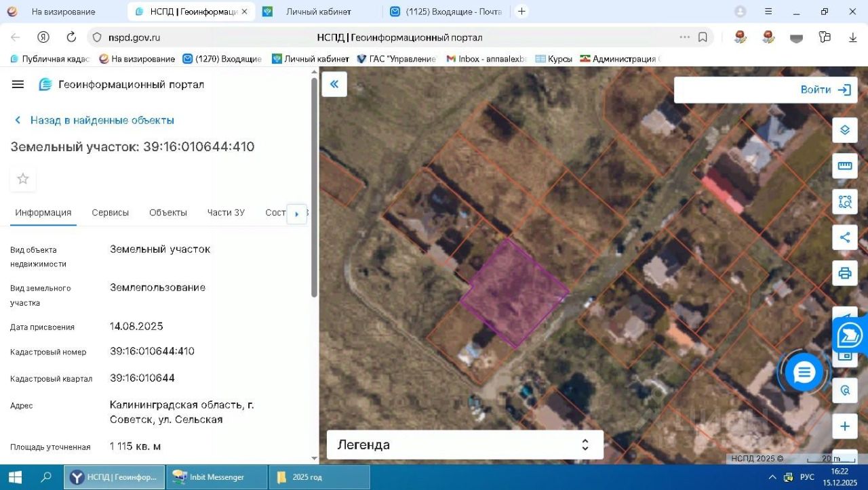Open Windows taskbar search
Screen dimensions: 868x490
(46, 477)
